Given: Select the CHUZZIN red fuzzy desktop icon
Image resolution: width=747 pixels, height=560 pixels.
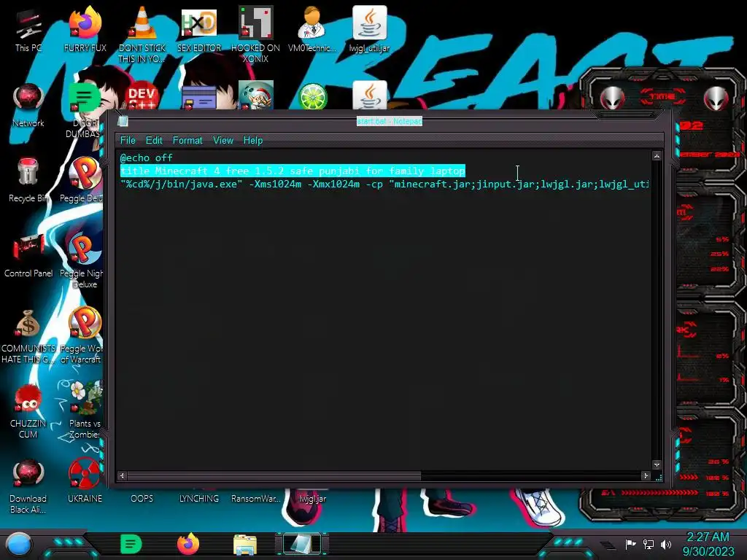Looking at the screenshot, I should coord(28,411).
